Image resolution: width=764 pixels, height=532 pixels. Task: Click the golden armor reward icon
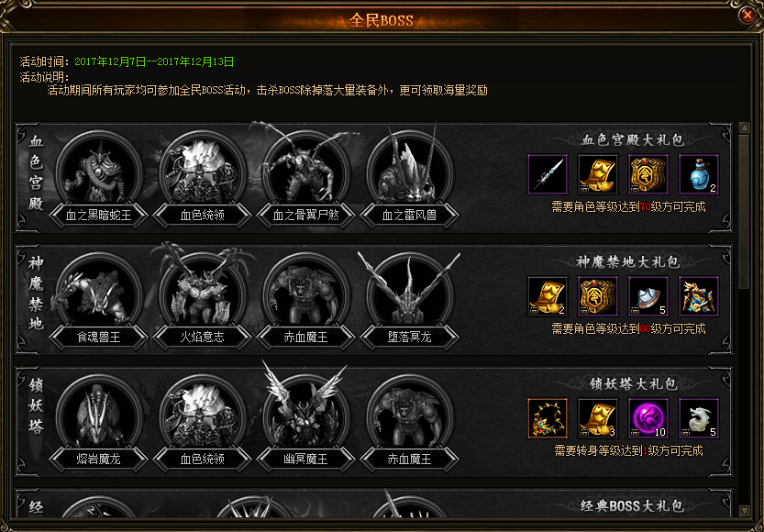pos(698,296)
